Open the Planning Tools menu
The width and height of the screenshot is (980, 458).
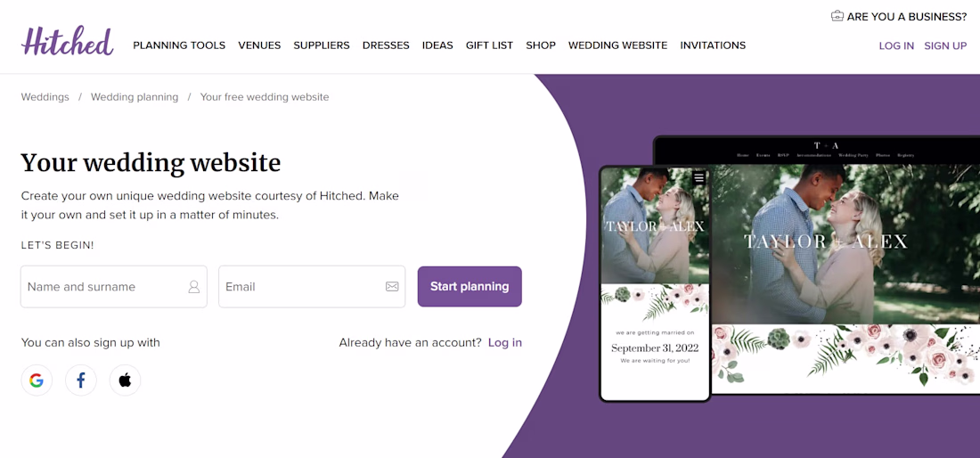[179, 45]
